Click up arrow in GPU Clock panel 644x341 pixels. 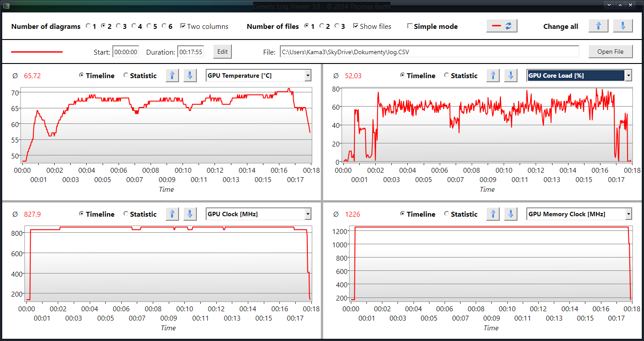click(172, 214)
